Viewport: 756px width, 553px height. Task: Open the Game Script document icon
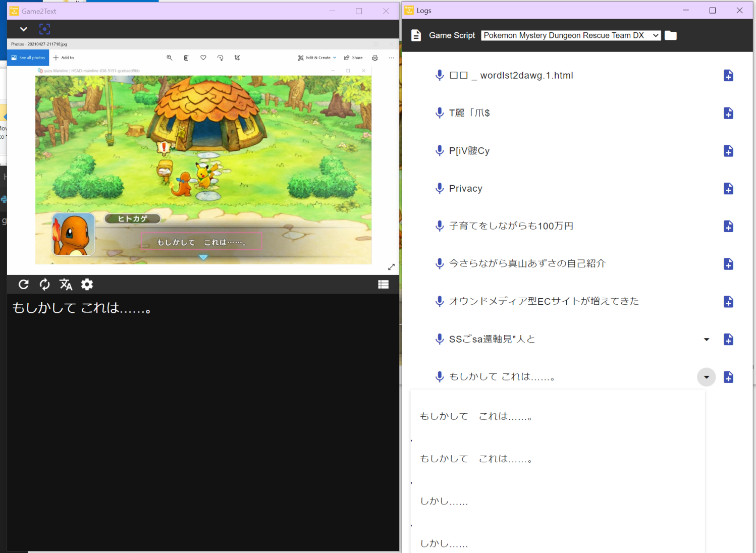[416, 35]
